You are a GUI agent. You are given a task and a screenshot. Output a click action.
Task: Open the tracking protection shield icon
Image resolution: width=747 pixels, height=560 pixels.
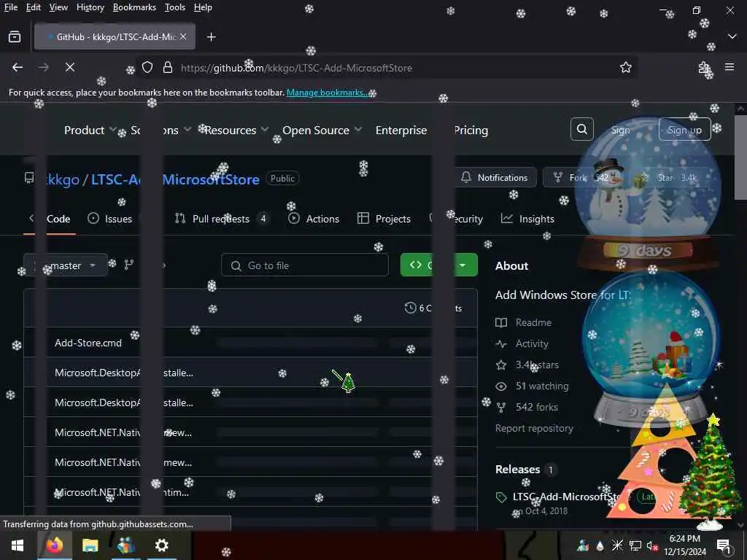pos(147,68)
